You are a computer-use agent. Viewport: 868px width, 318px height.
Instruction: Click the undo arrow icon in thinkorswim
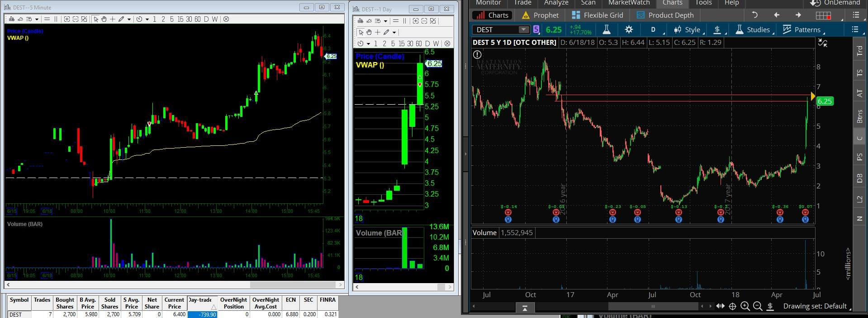pos(754,15)
